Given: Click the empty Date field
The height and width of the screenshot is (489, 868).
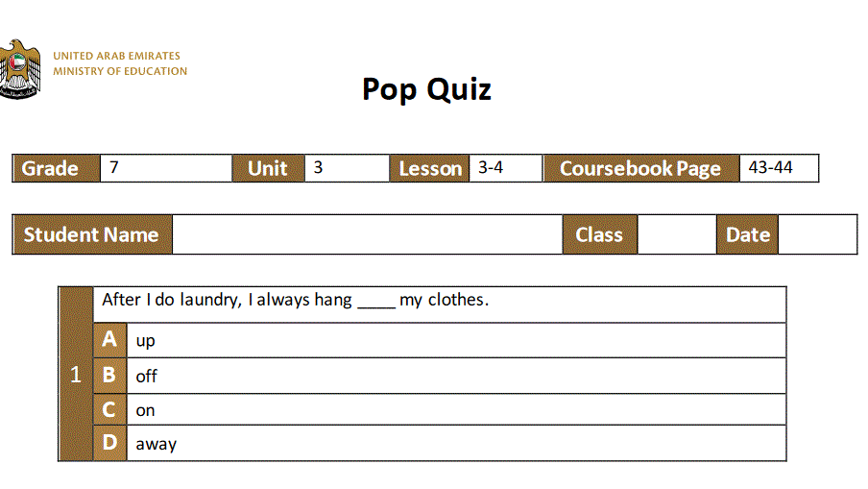Looking at the screenshot, I should click(x=817, y=234).
